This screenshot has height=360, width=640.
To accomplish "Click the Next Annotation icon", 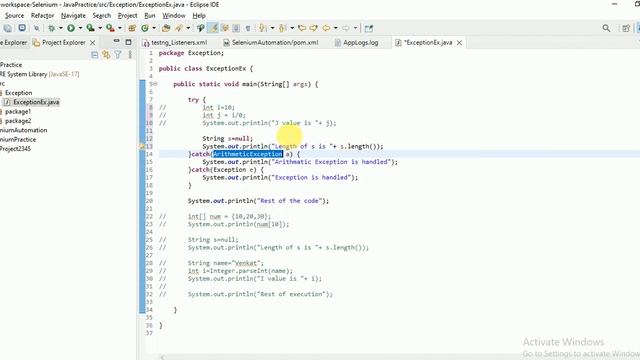I will (x=262, y=28).
